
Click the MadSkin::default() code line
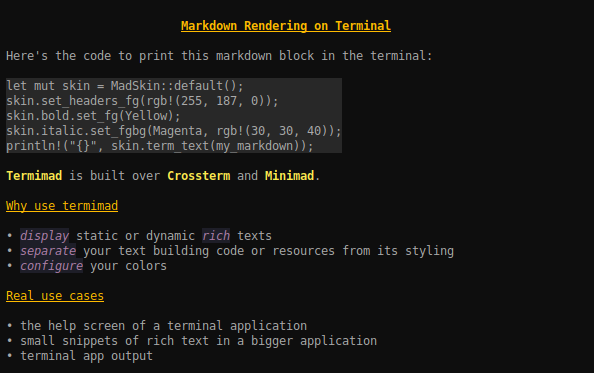pos(125,86)
